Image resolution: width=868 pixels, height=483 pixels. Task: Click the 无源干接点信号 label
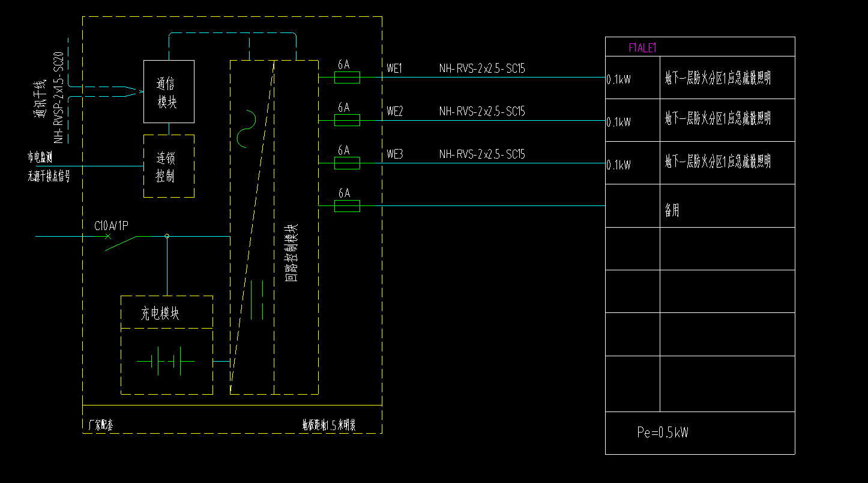(x=49, y=176)
